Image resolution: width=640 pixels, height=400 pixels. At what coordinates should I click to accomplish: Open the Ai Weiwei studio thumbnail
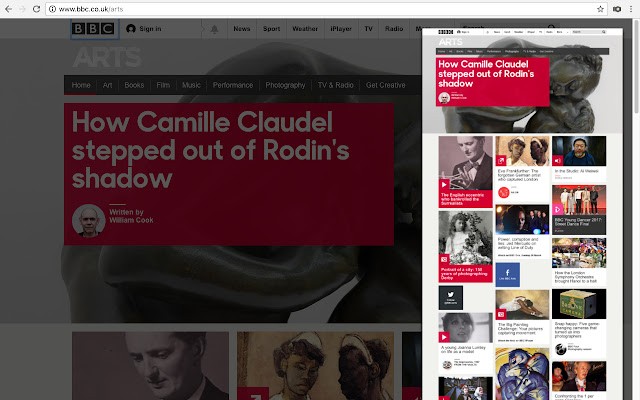[x=578, y=151]
